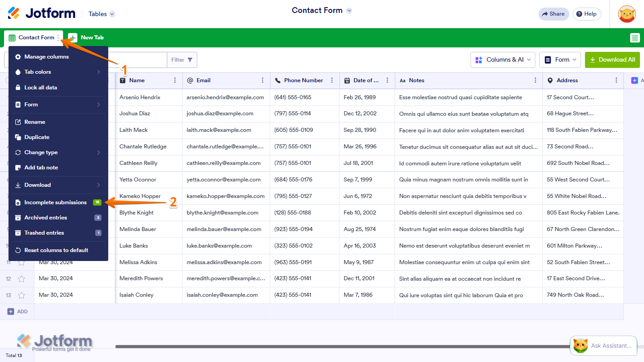
Task: Open the tabs list hamburger icon
Action: 635,38
